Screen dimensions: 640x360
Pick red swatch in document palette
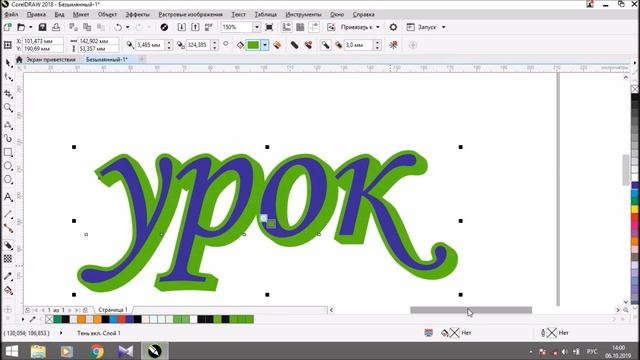[x=121, y=319]
